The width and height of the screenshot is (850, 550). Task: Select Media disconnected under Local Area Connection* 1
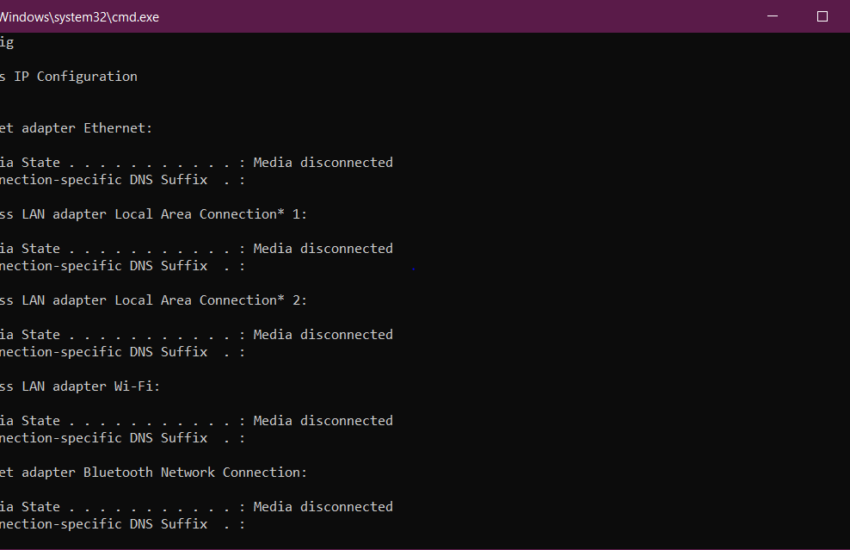click(323, 249)
